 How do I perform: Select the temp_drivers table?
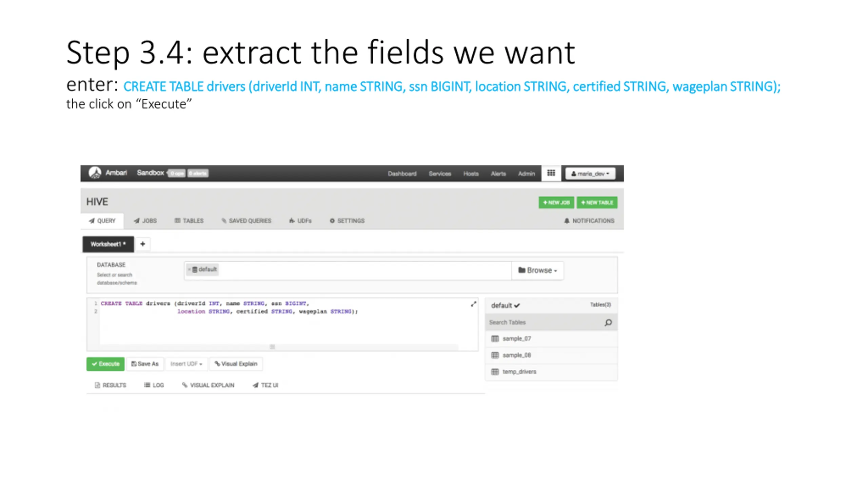551,372
